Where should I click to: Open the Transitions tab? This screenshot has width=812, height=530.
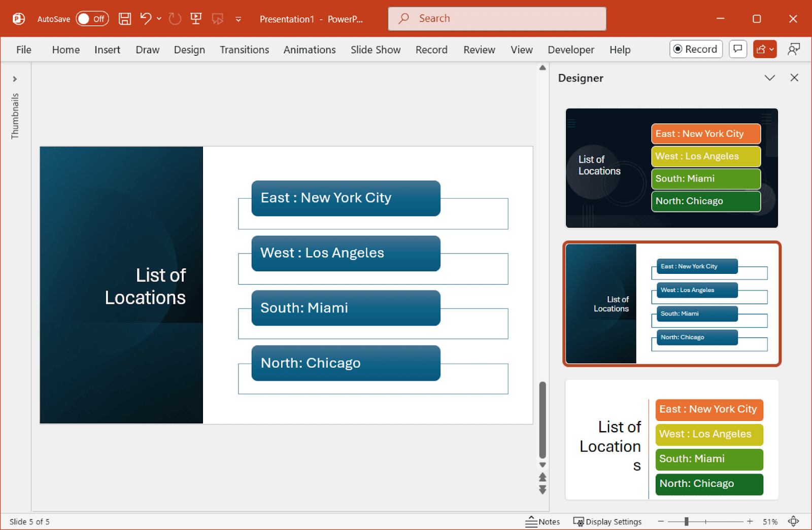244,50
